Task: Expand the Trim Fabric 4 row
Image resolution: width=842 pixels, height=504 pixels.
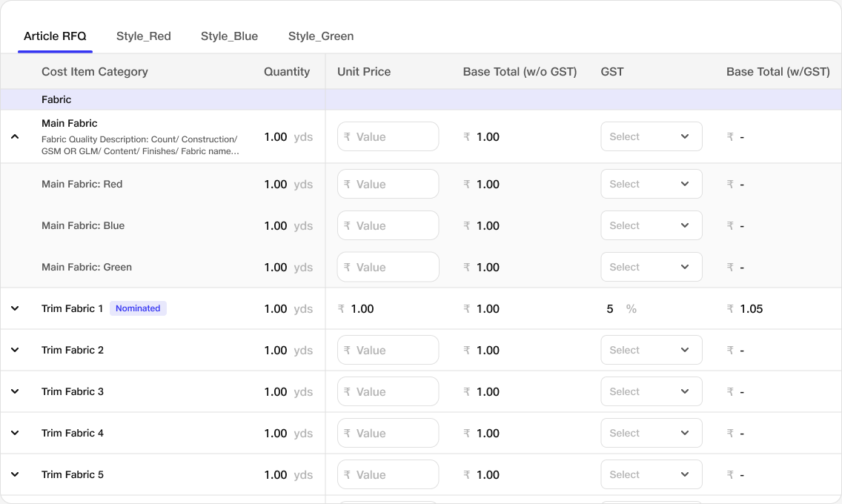Action: pyautogui.click(x=15, y=433)
